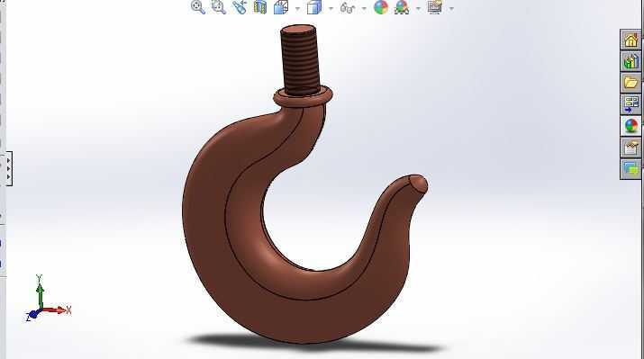Open the View Palette task pane tab

point(630,103)
